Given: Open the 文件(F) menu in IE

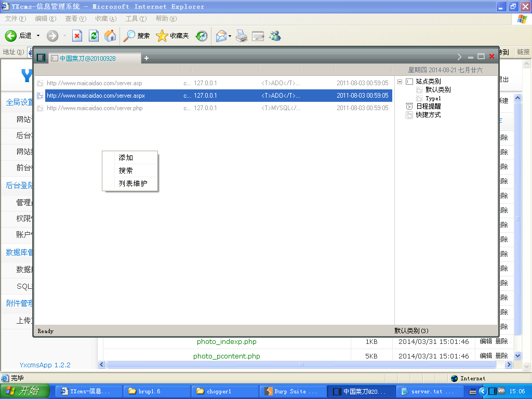Looking at the screenshot, I should tap(15, 19).
